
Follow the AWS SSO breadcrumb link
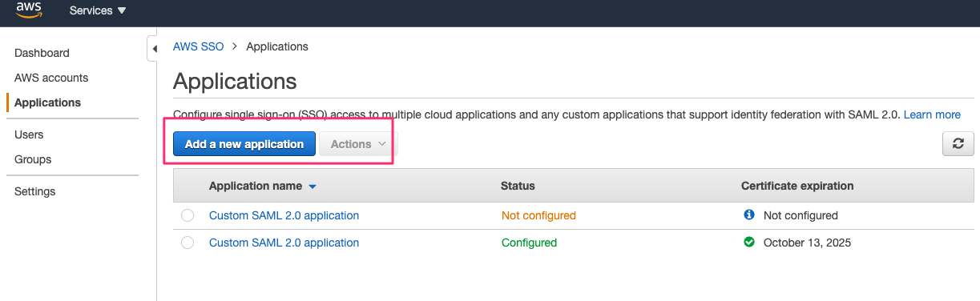pyautogui.click(x=199, y=46)
